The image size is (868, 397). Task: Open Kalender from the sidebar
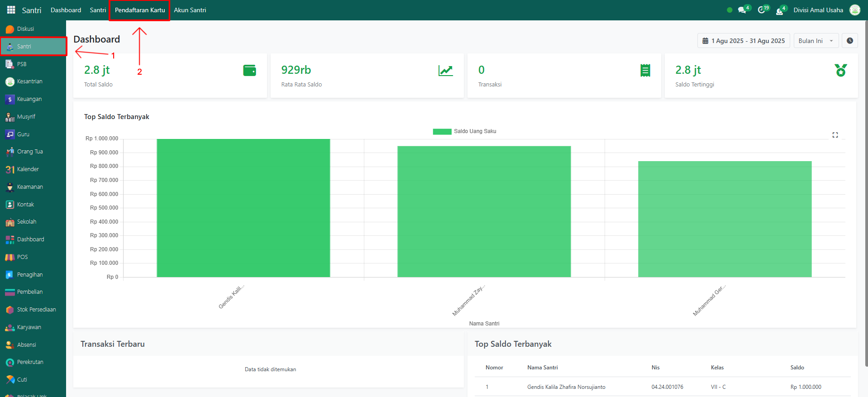28,169
